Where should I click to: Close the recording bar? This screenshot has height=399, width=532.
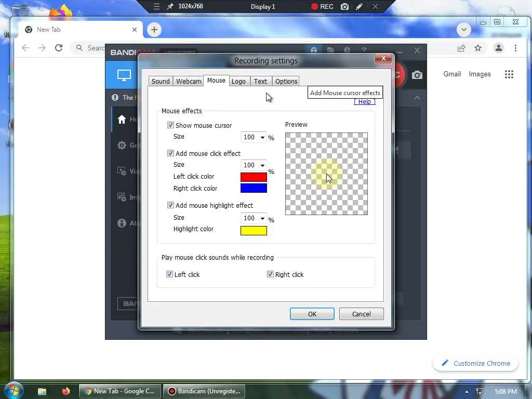pyautogui.click(x=375, y=6)
